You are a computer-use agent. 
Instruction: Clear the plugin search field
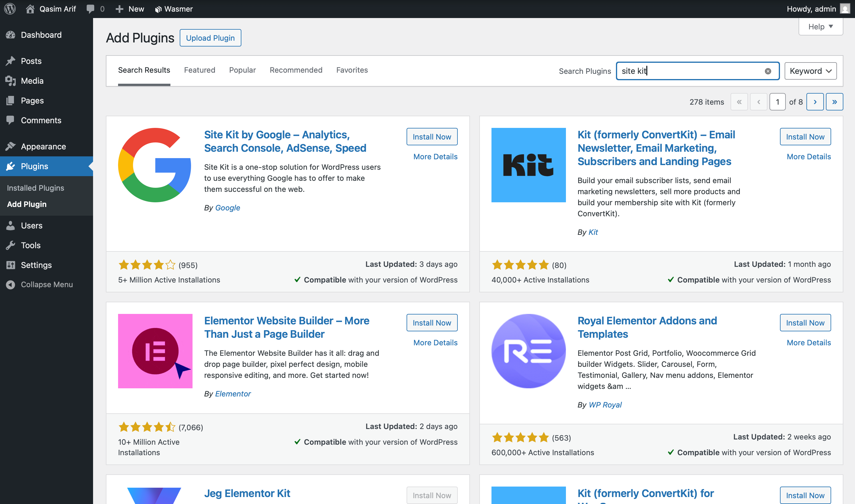click(768, 71)
